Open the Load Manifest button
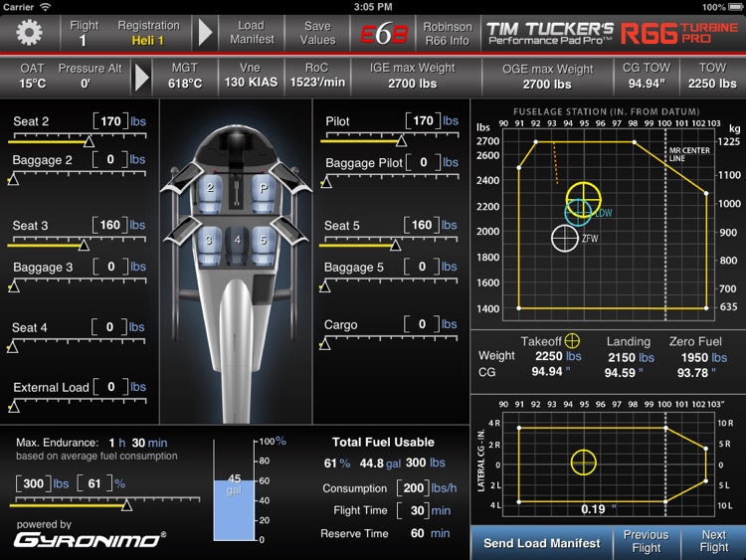Screen dimensions: 746x560 tap(252, 33)
